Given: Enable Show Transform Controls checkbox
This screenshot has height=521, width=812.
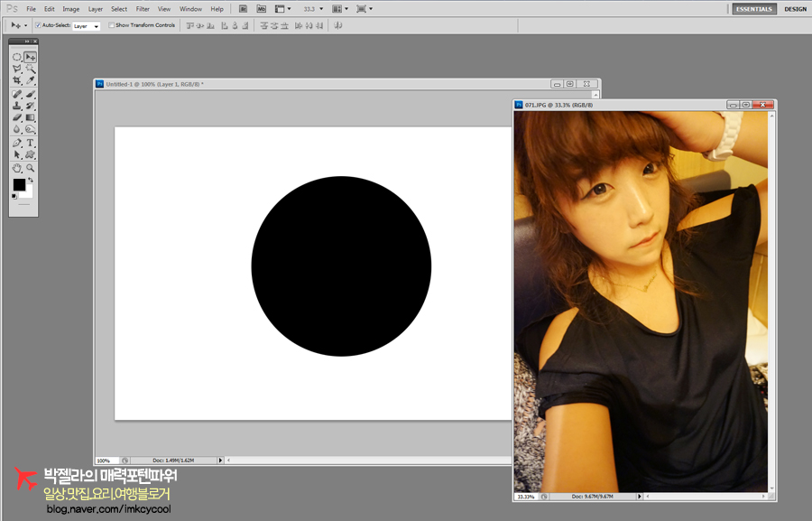Looking at the screenshot, I should [x=112, y=25].
